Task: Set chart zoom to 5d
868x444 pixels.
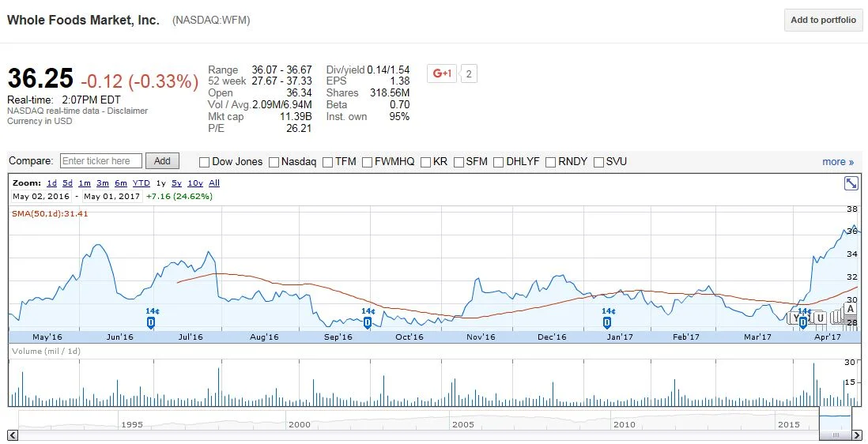Action: coord(67,183)
